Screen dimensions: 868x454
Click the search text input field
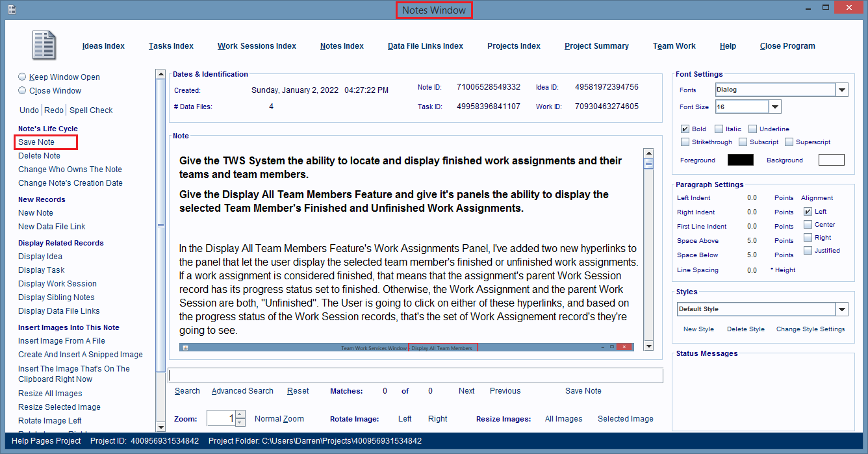coord(416,375)
